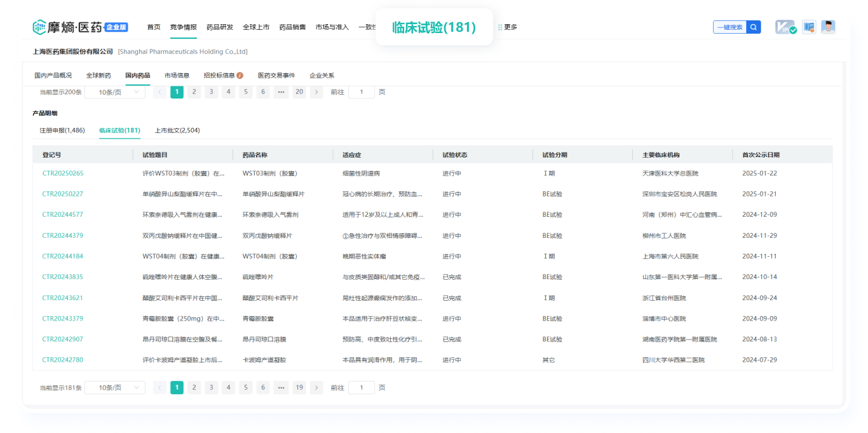Open the user avatar profile
This screenshot has height=433, width=868.
click(828, 27)
